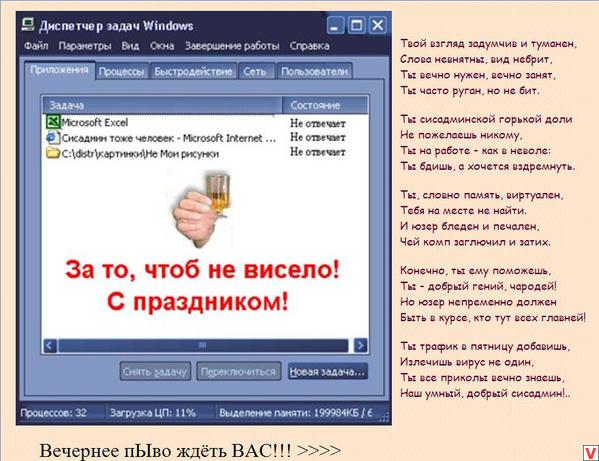Image resolution: width=599 pixels, height=461 pixels.
Task: Open the Параметры menu
Action: point(85,46)
